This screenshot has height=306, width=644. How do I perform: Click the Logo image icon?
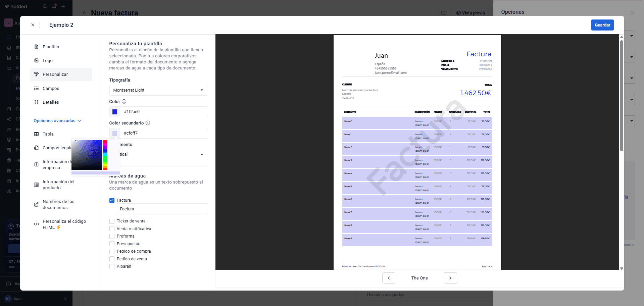tap(36, 60)
